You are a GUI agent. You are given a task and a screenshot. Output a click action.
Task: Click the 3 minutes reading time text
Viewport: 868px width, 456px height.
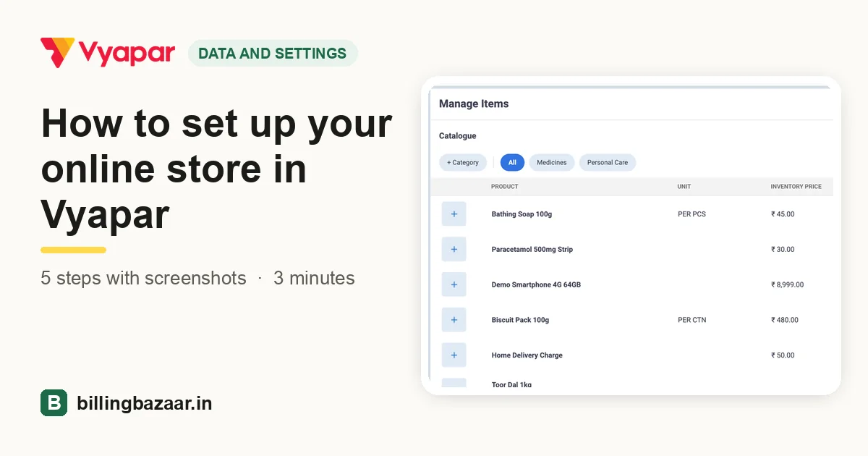click(x=314, y=278)
